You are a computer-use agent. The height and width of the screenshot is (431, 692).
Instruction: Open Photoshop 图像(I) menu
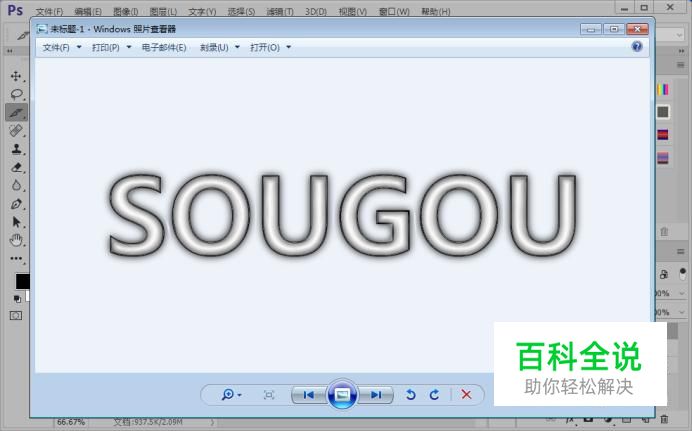[x=125, y=11]
